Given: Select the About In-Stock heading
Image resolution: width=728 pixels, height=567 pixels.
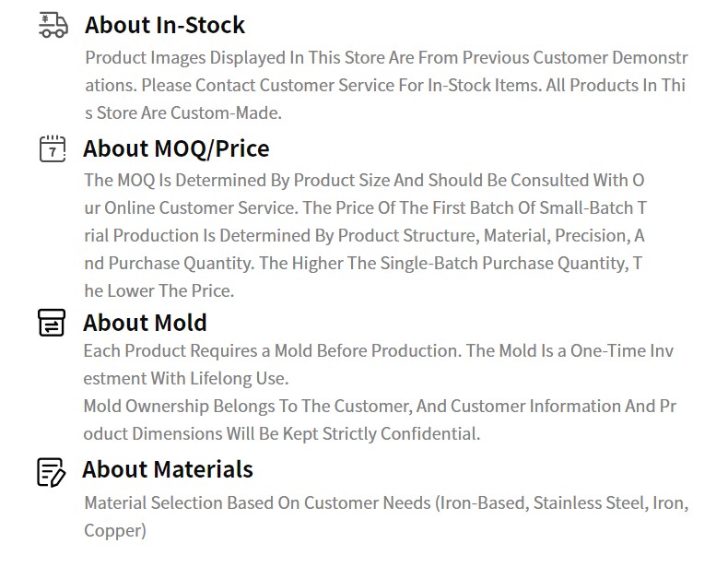Looking at the screenshot, I should [165, 25].
